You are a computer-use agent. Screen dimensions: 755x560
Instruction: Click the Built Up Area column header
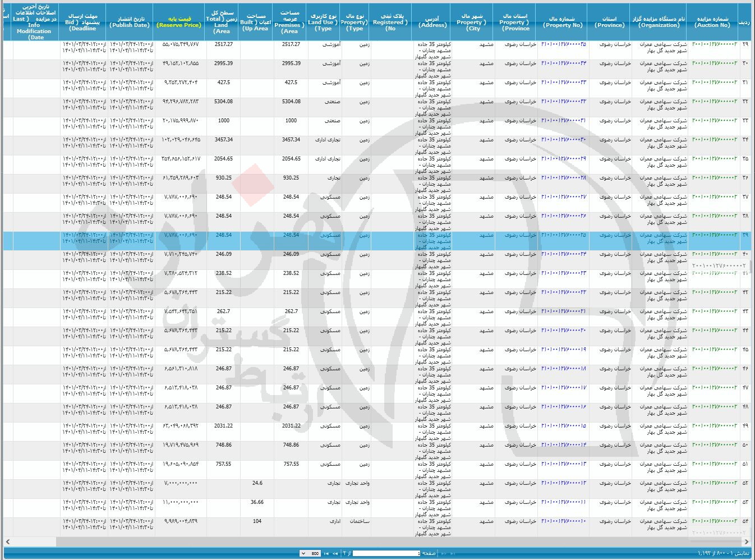(x=256, y=22)
